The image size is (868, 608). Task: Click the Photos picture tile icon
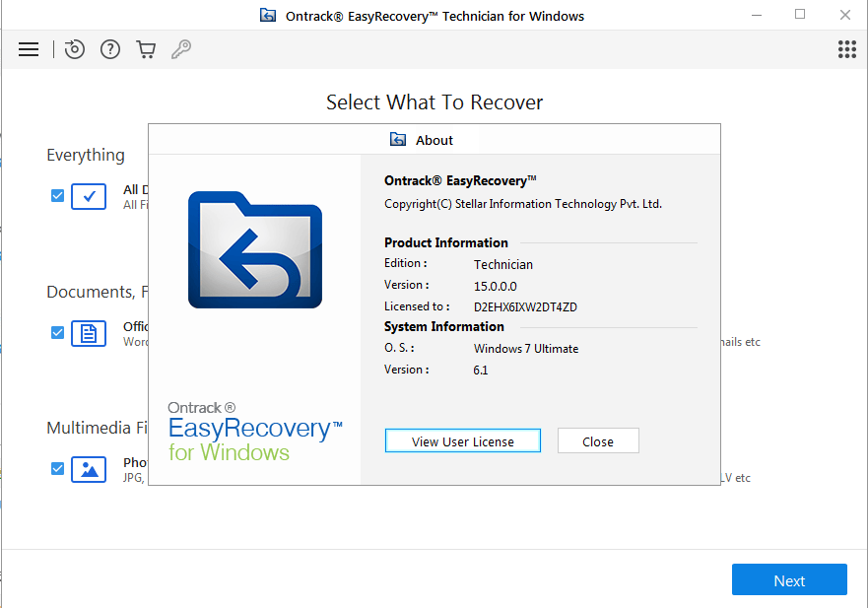pos(89,469)
